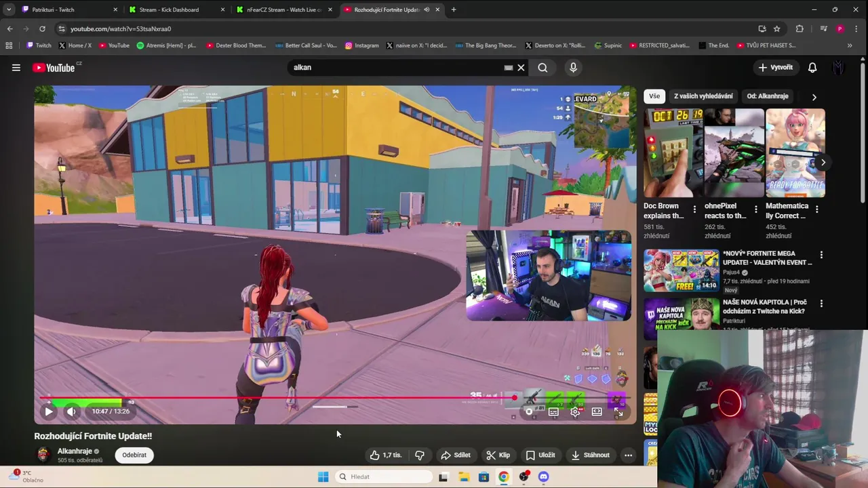Image resolution: width=868 pixels, height=488 pixels.
Task: Open options for Mathematically Correct short
Action: tap(816, 209)
